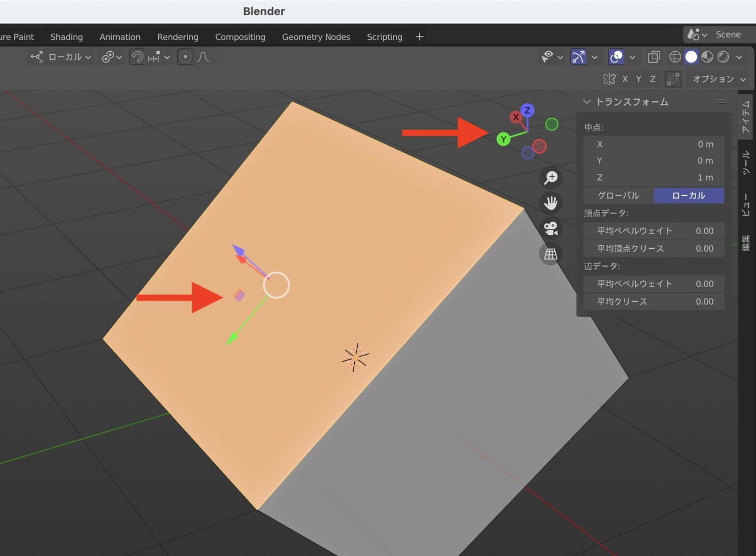Enable X axis mirror symmetry
This screenshot has width=756, height=556.
625,79
